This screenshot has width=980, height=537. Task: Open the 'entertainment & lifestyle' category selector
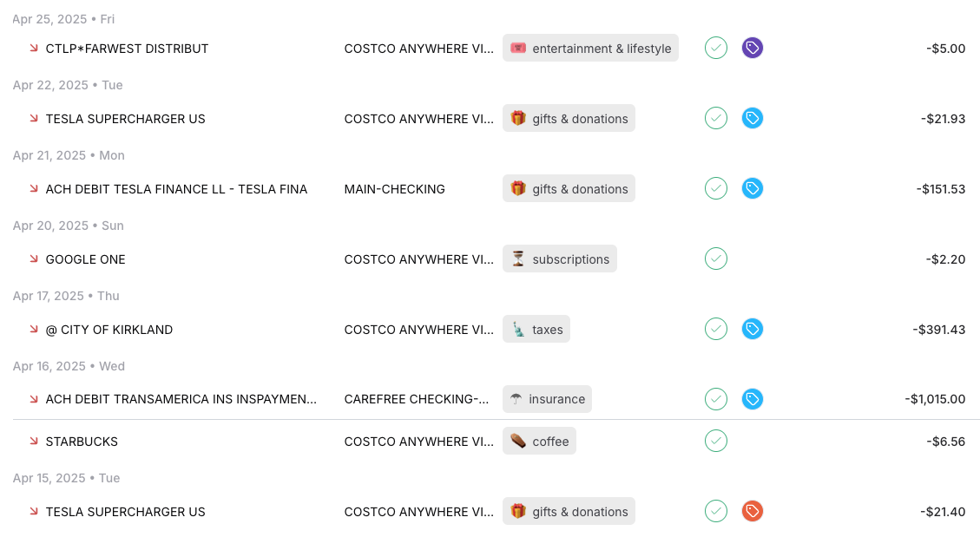[x=590, y=49]
